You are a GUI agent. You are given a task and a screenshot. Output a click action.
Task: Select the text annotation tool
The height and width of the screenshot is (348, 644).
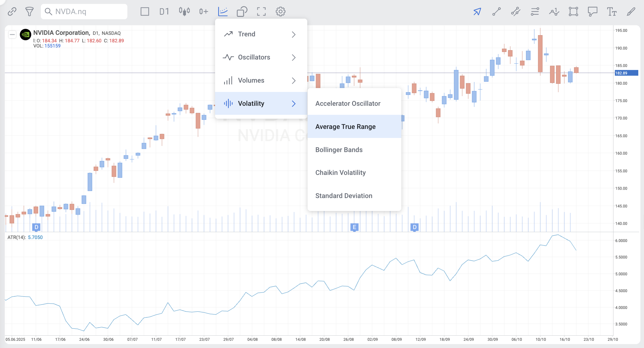click(612, 11)
